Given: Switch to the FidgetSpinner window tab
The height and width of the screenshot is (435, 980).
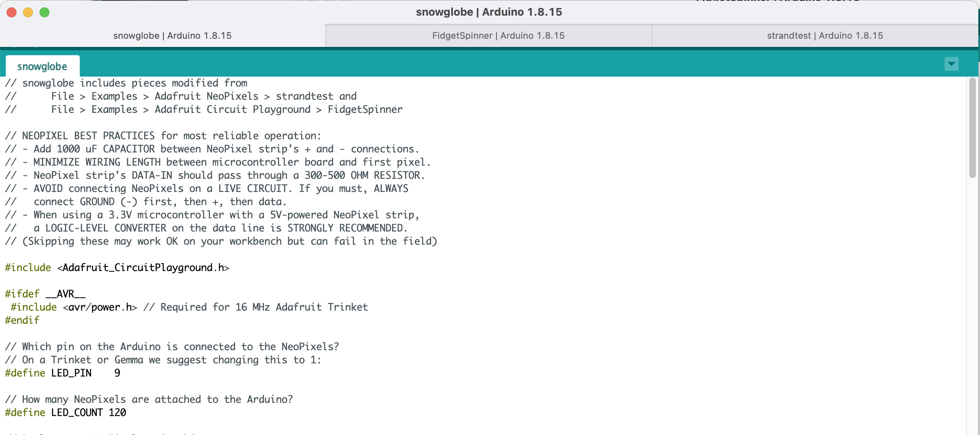Looking at the screenshot, I should click(498, 36).
